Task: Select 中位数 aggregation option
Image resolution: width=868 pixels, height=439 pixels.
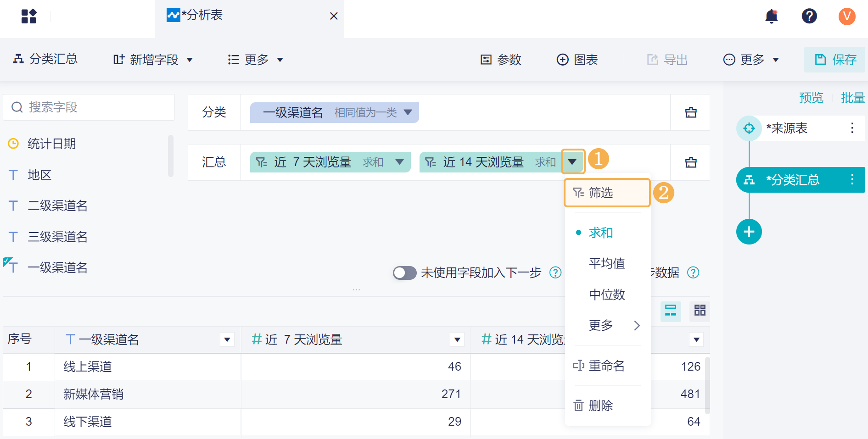Action: tap(606, 295)
